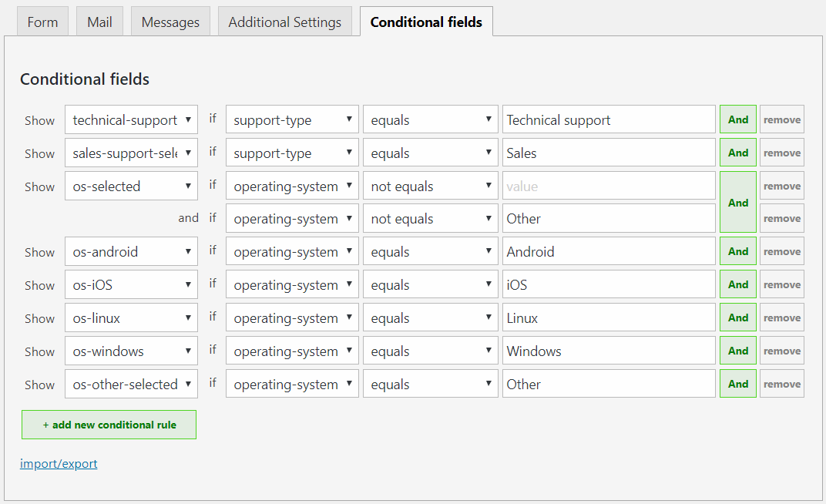
Task: Open the support-type dropdown on the first rule
Action: point(292,119)
